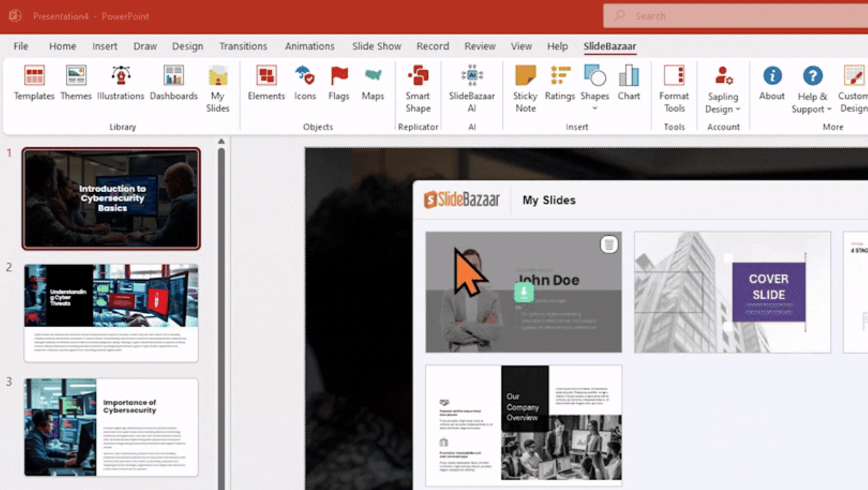Image resolution: width=868 pixels, height=490 pixels.
Task: Click the About button
Action: 772,83
